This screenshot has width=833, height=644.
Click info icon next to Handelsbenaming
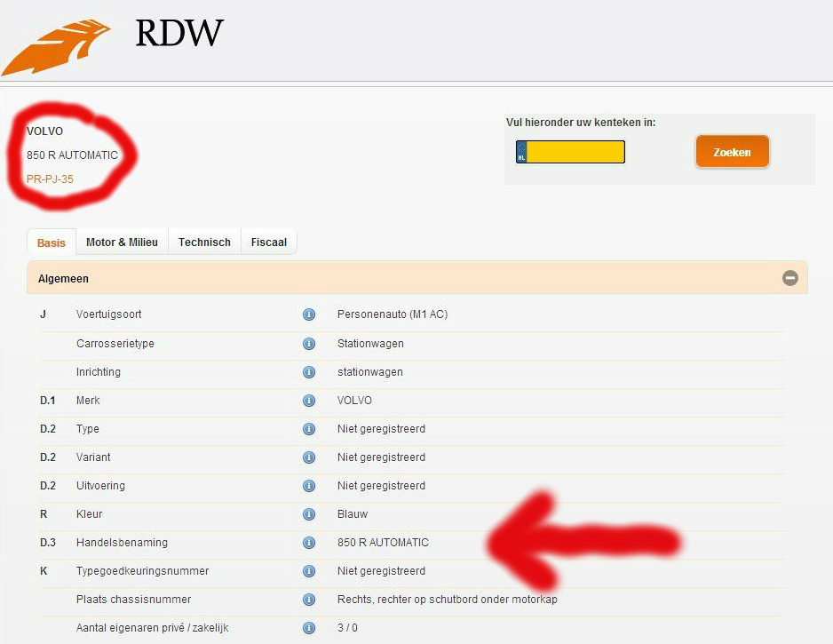[309, 543]
